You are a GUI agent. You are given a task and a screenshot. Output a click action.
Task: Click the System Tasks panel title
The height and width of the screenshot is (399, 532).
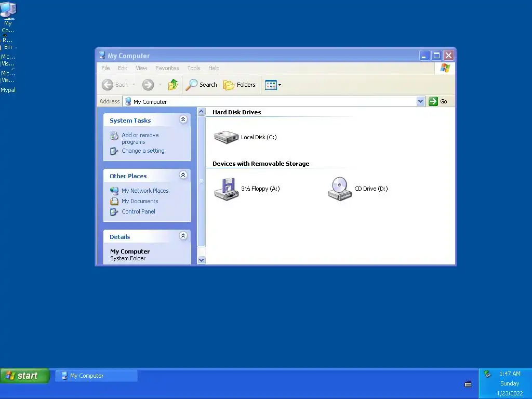click(130, 121)
